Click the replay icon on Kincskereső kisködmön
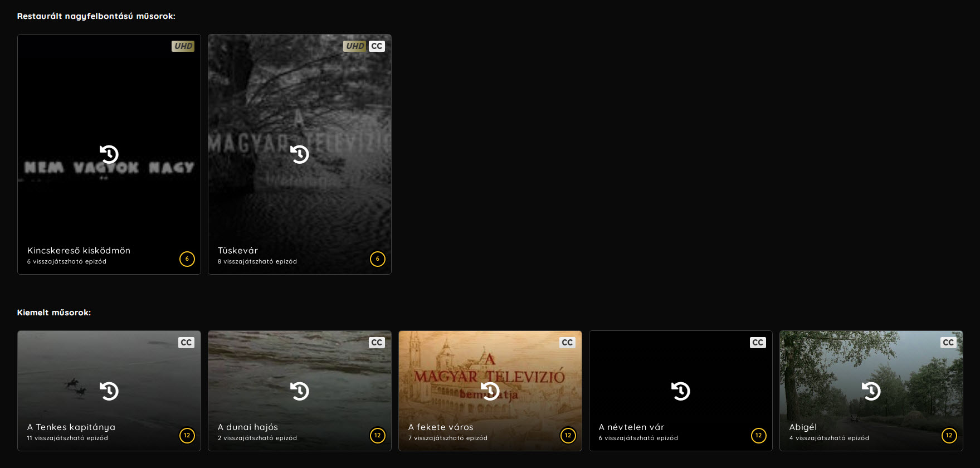 tap(109, 154)
